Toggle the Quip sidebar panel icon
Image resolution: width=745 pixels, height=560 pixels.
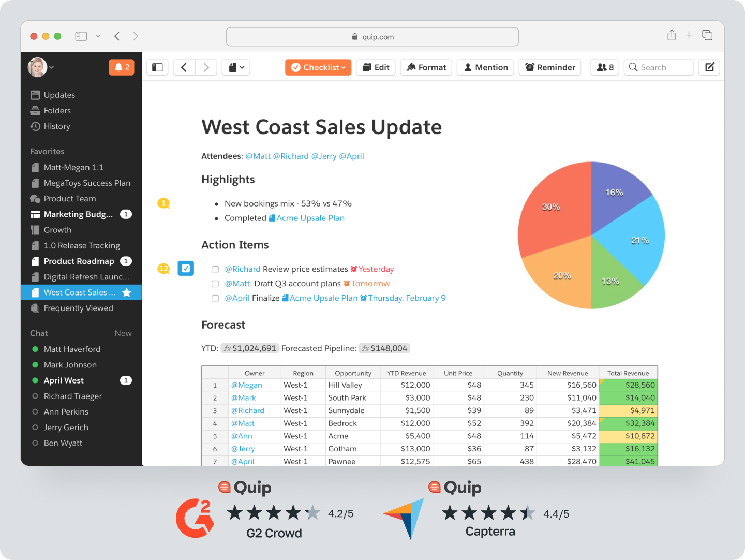[158, 67]
